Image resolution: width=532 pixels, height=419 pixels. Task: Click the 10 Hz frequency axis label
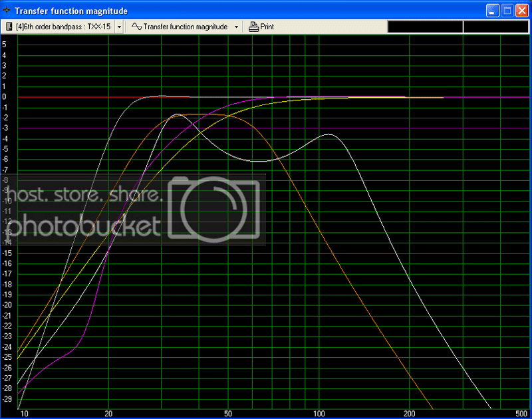point(24,414)
